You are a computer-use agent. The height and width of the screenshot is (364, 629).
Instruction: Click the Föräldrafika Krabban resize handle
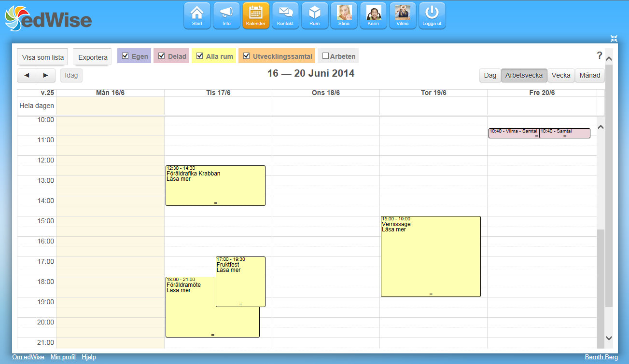click(x=215, y=203)
